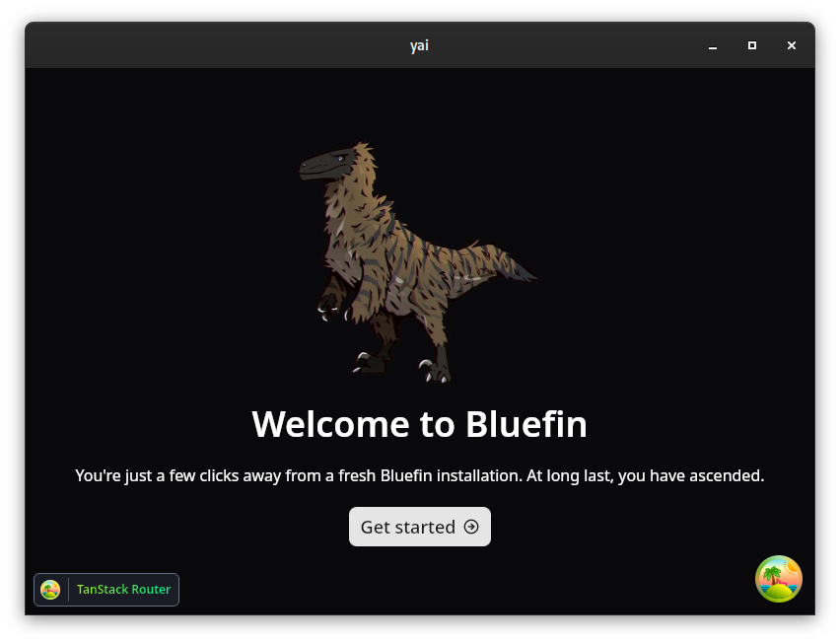Click the Bluefin dinosaur mascot image

(419, 262)
